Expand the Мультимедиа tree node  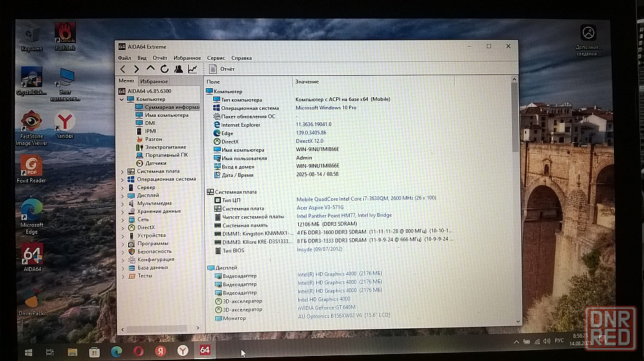tap(122, 203)
